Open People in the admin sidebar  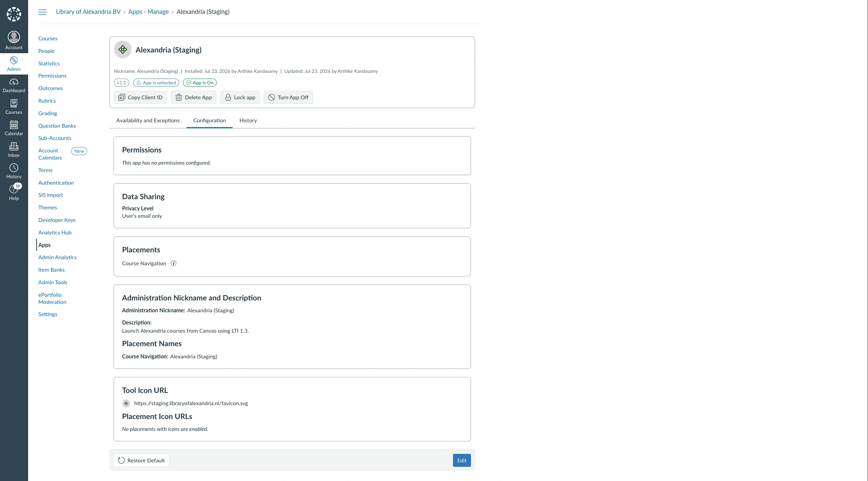pos(46,51)
